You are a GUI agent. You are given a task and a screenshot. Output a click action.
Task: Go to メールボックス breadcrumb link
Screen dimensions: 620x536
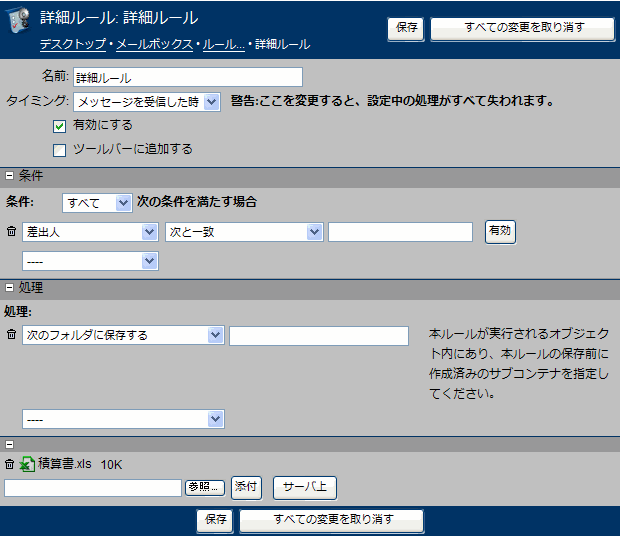[155, 44]
